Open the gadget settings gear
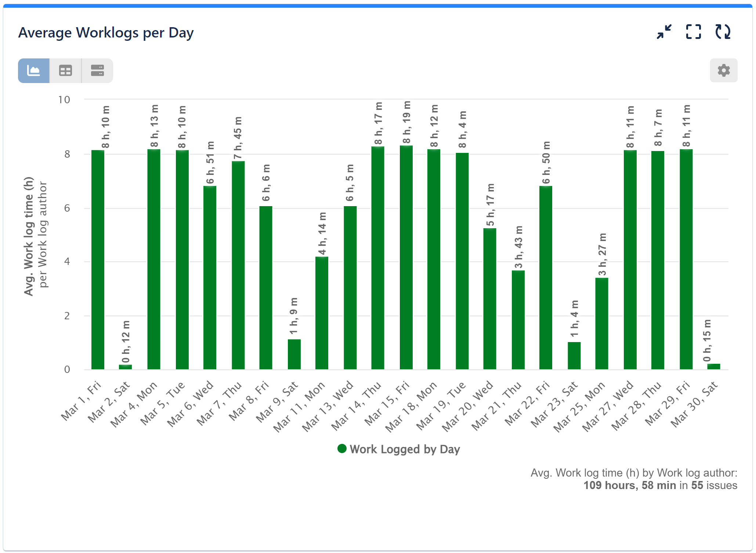Viewport: 756px width, 553px height. (x=723, y=70)
